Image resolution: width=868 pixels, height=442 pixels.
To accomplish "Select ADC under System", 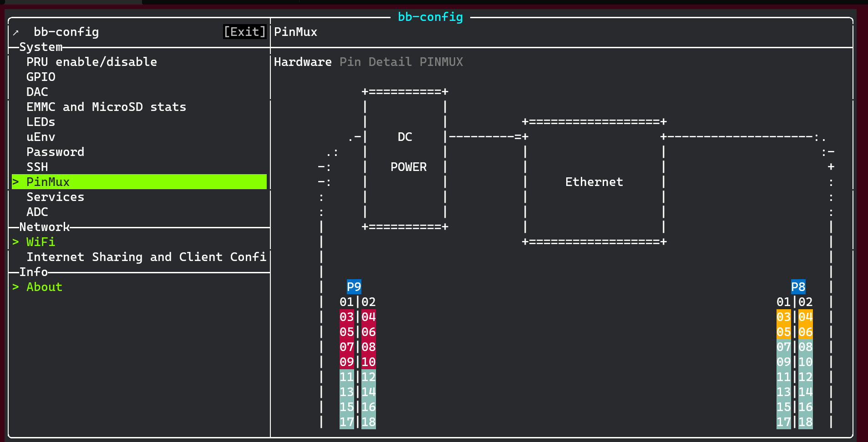I will [37, 211].
